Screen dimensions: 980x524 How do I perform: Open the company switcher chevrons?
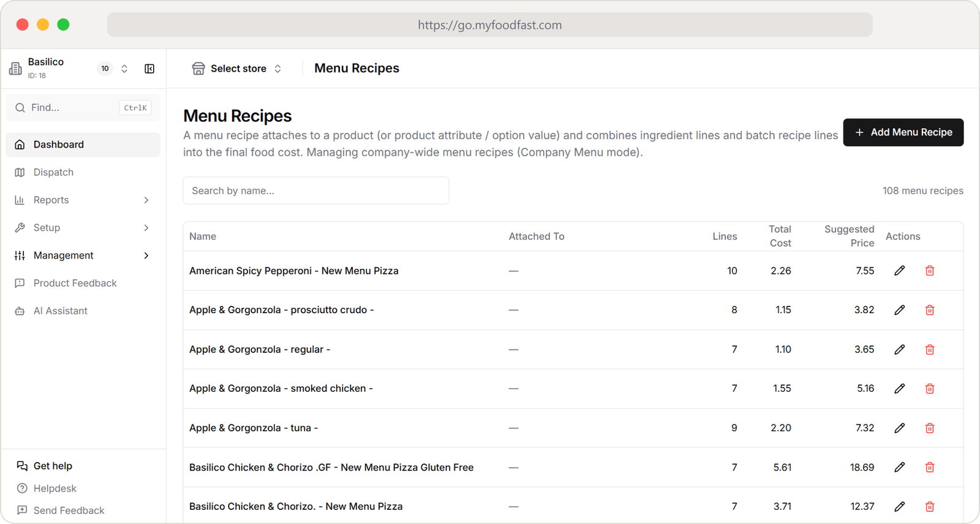tap(124, 69)
